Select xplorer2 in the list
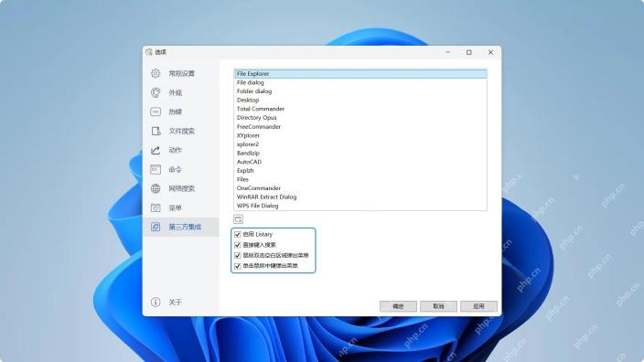 coord(360,144)
